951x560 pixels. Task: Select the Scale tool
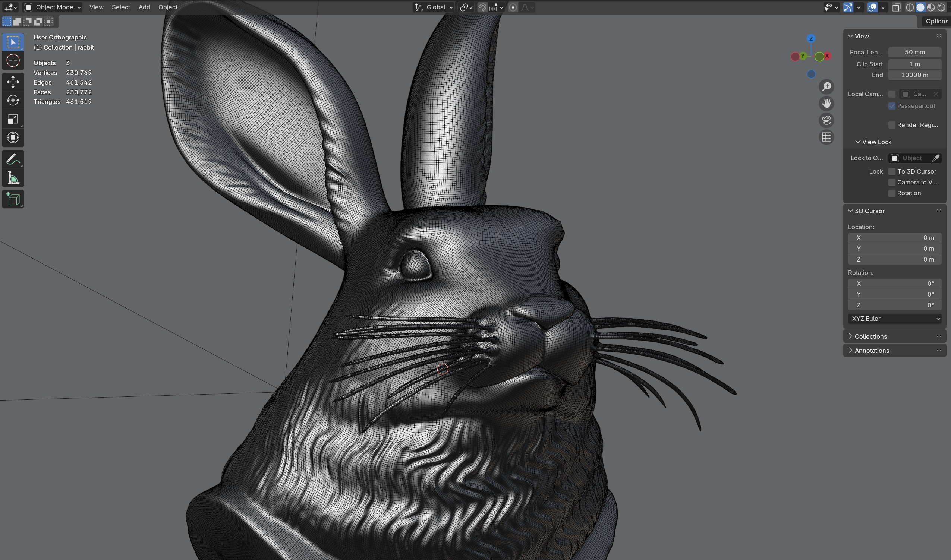point(13,119)
